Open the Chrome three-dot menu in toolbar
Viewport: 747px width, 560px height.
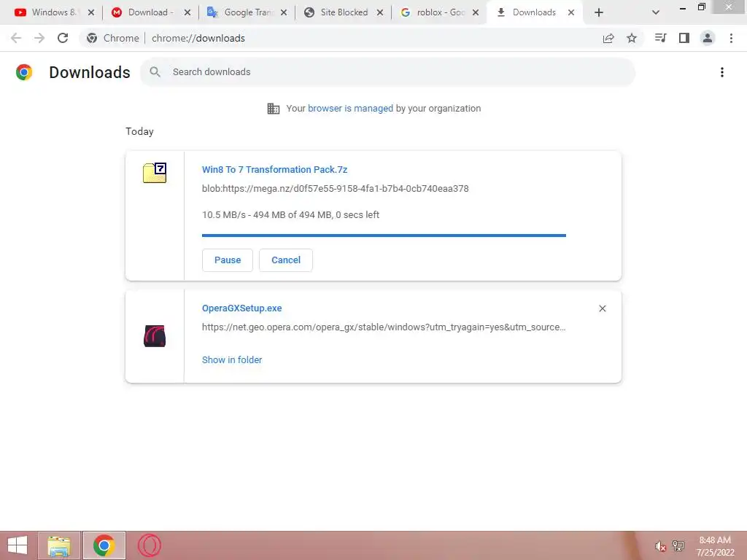click(731, 38)
